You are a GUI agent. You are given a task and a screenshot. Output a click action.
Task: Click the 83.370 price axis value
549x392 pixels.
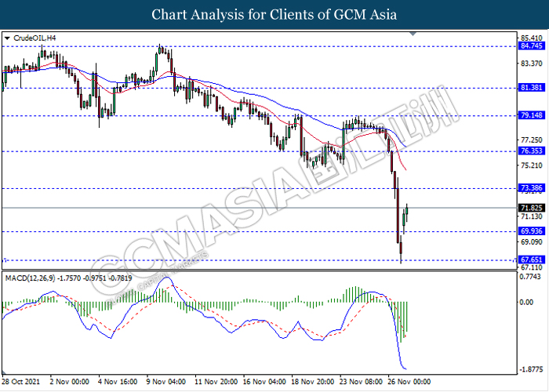click(x=532, y=64)
